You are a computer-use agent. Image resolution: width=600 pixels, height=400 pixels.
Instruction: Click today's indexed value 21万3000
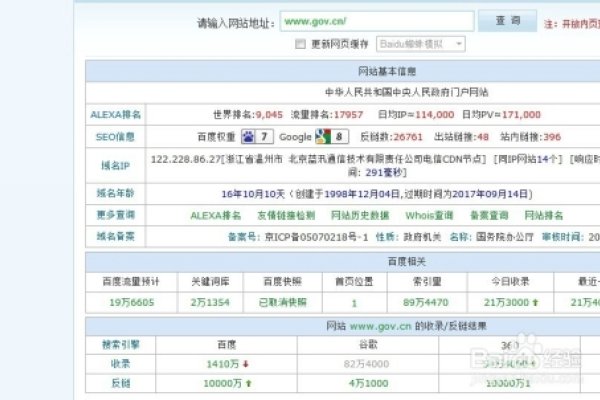(x=506, y=302)
